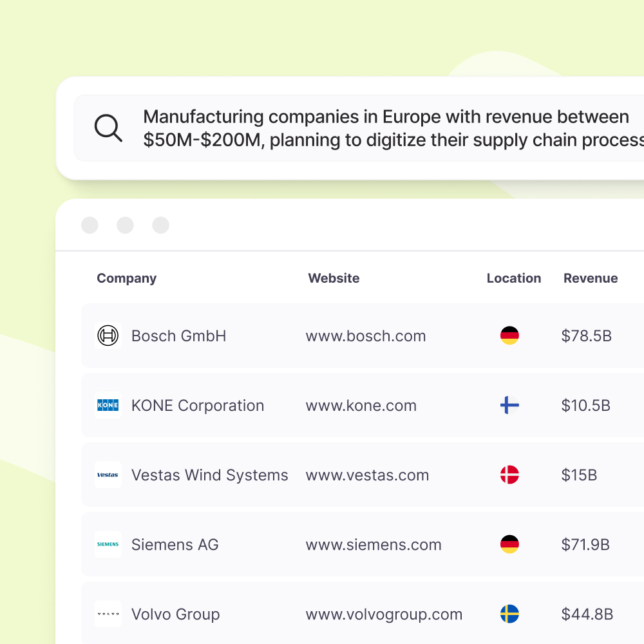Select the Bosch GmbH company name
The image size is (644, 644).
pyautogui.click(x=178, y=336)
